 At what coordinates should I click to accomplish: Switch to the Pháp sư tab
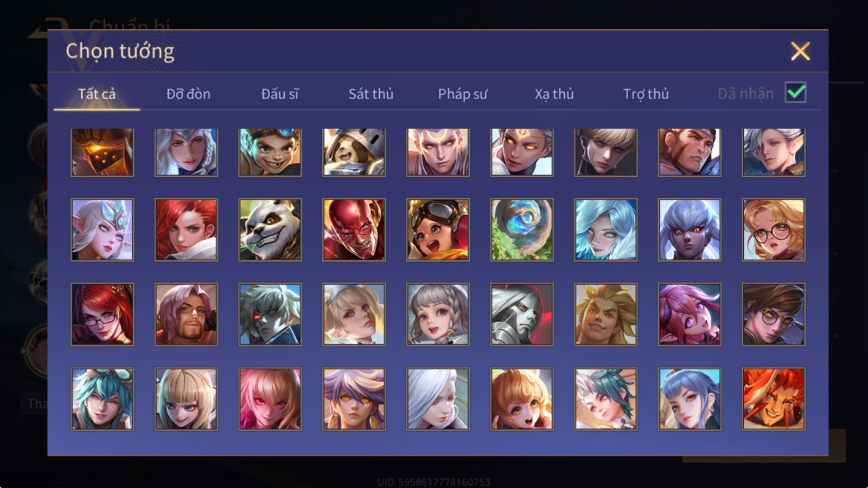(x=463, y=94)
